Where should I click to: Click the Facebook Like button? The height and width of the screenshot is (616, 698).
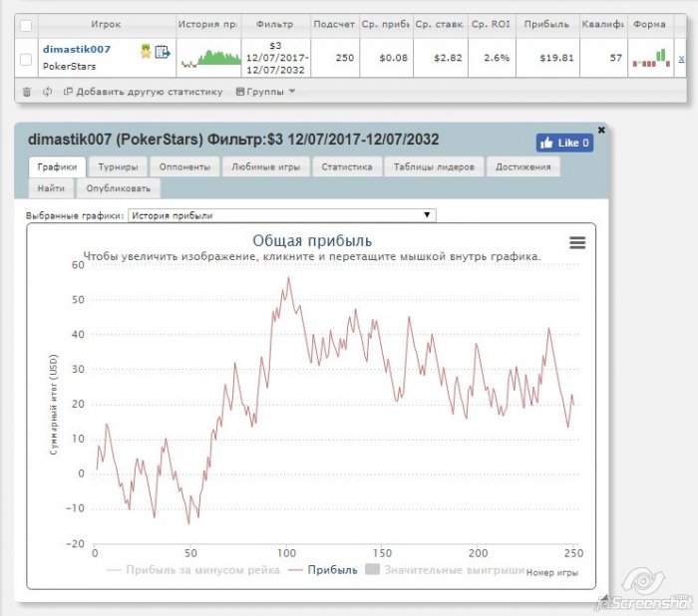click(564, 143)
